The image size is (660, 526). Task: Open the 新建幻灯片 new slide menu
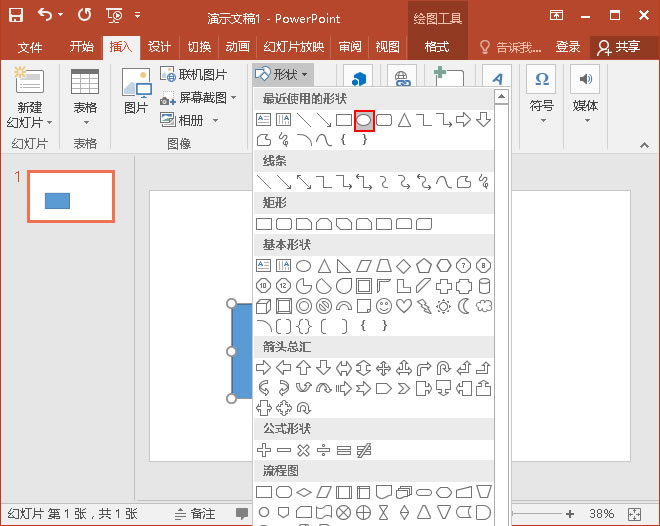click(30, 115)
